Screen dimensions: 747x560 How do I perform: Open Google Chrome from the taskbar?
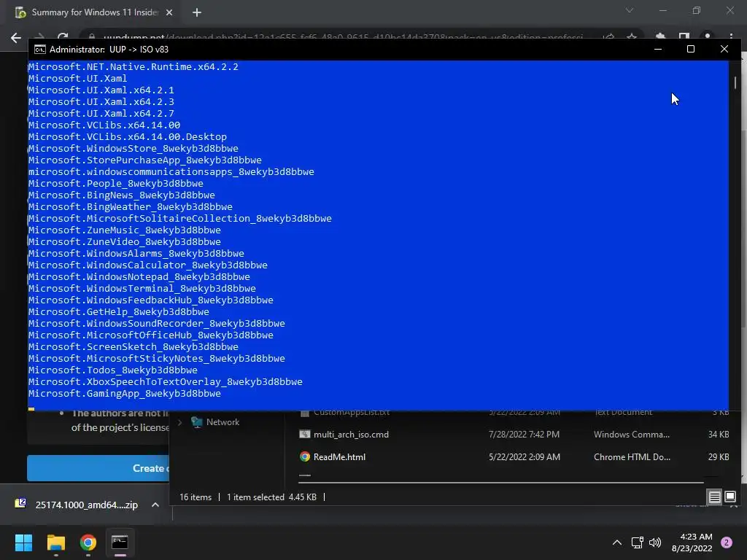[x=88, y=542]
